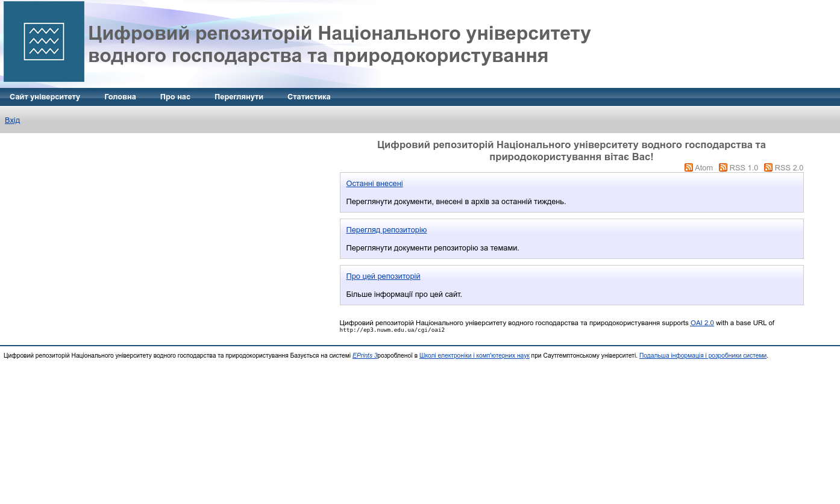Select 'Переглянути' from the navigation bar
The height and width of the screenshot is (504, 840).
pyautogui.click(x=239, y=96)
